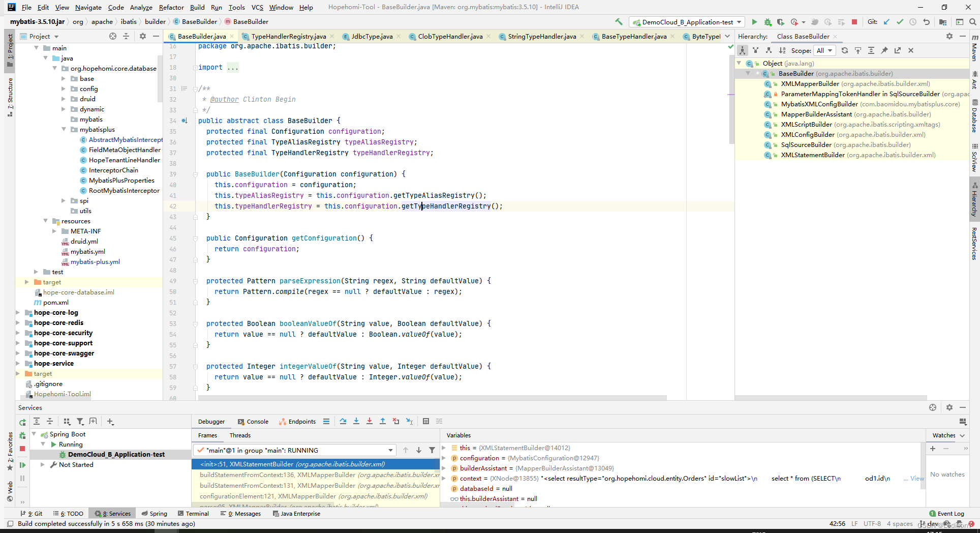Open Evaluate Expression calculator icon
The image size is (980, 533).
(x=426, y=421)
